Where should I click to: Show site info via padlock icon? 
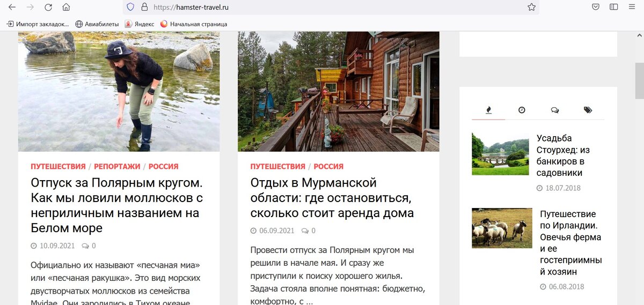[x=144, y=8]
